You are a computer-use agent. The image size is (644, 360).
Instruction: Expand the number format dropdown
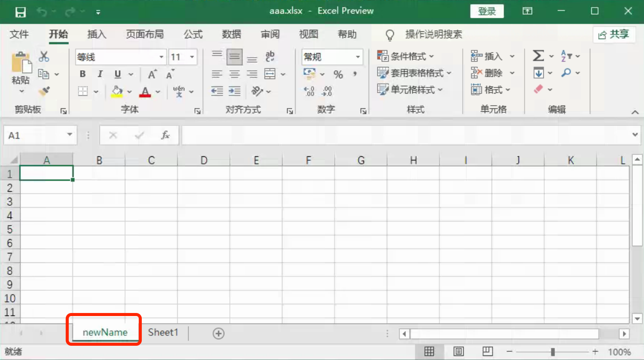pyautogui.click(x=358, y=57)
